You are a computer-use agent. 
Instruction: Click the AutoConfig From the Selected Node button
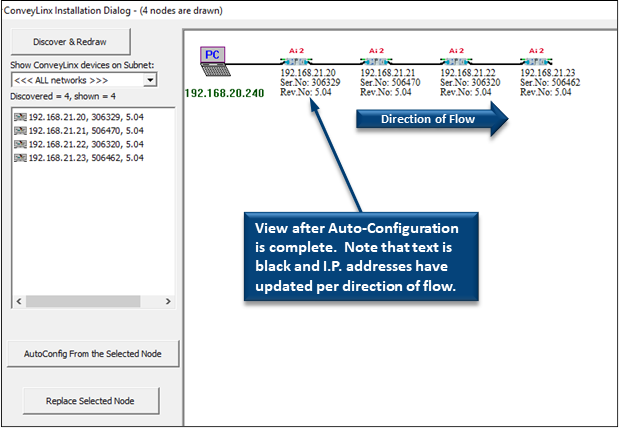[93, 354]
